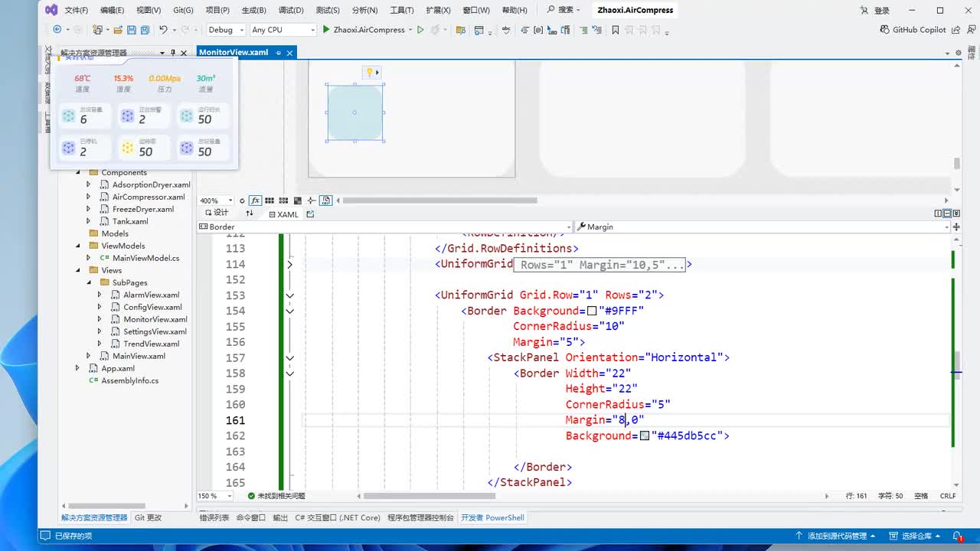
Task: Click the swap panes arrows icon
Action: coord(250,214)
